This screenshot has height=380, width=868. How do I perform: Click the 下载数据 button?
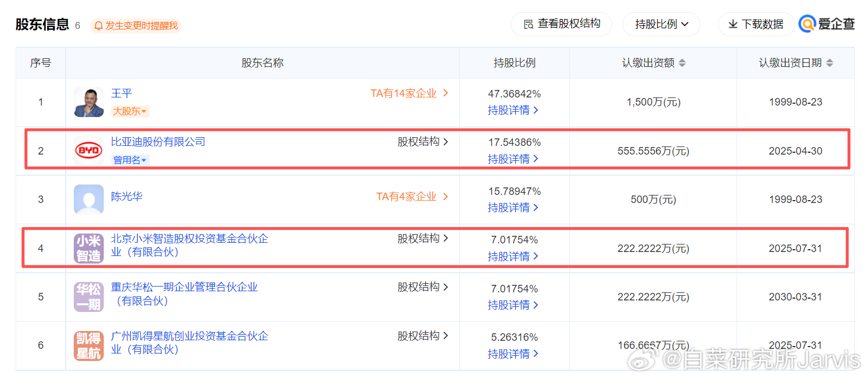click(x=756, y=24)
